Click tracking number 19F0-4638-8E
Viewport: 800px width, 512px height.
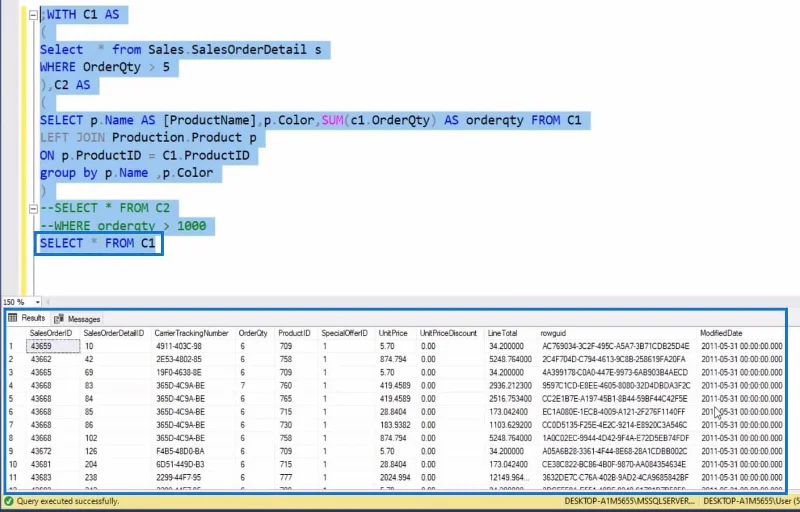tap(179, 373)
